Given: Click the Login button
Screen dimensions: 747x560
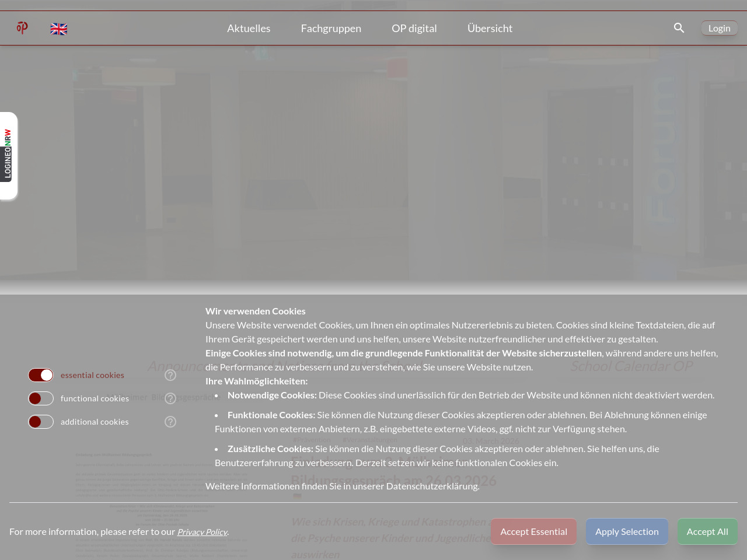Looking at the screenshot, I should click(719, 28).
